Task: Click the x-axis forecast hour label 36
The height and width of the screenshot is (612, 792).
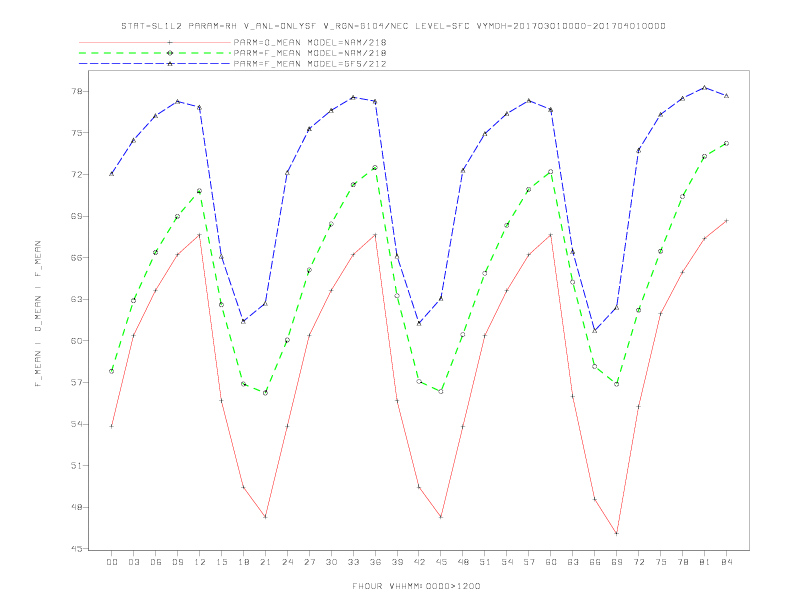Action: pyautogui.click(x=375, y=562)
